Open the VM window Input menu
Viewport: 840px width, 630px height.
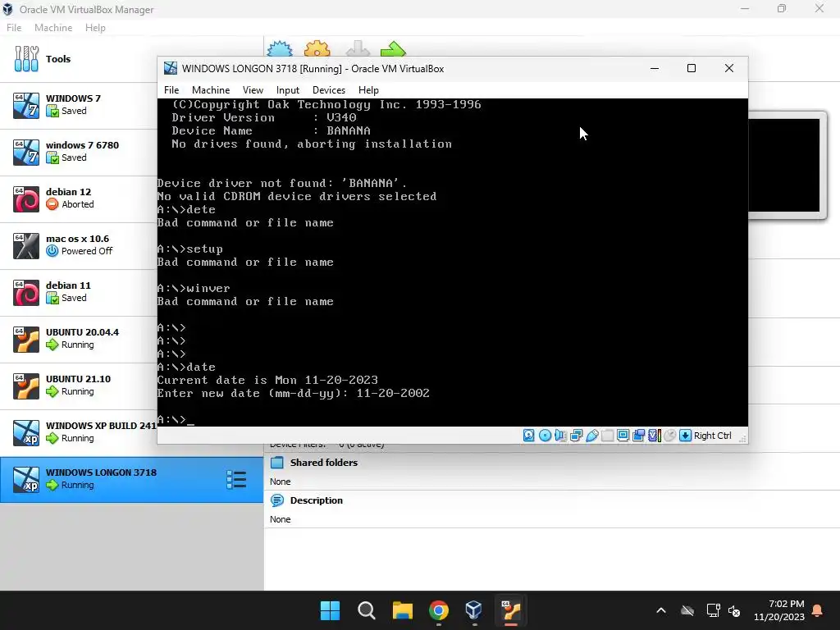click(x=288, y=90)
